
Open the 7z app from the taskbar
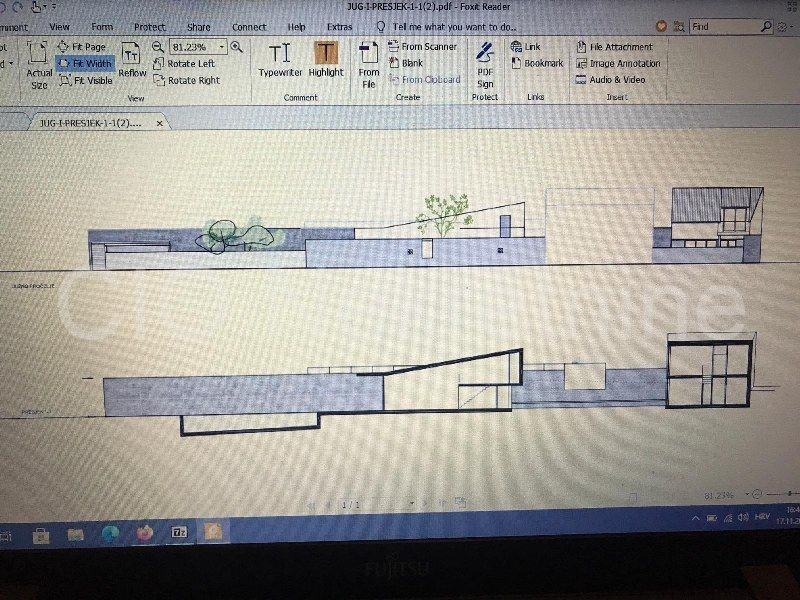coord(179,533)
